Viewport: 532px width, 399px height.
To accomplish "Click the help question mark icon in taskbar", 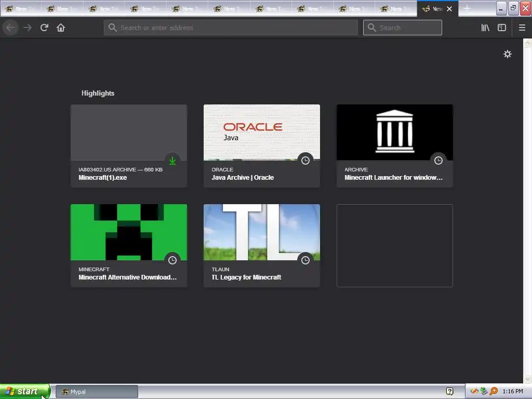I will coord(449,392).
